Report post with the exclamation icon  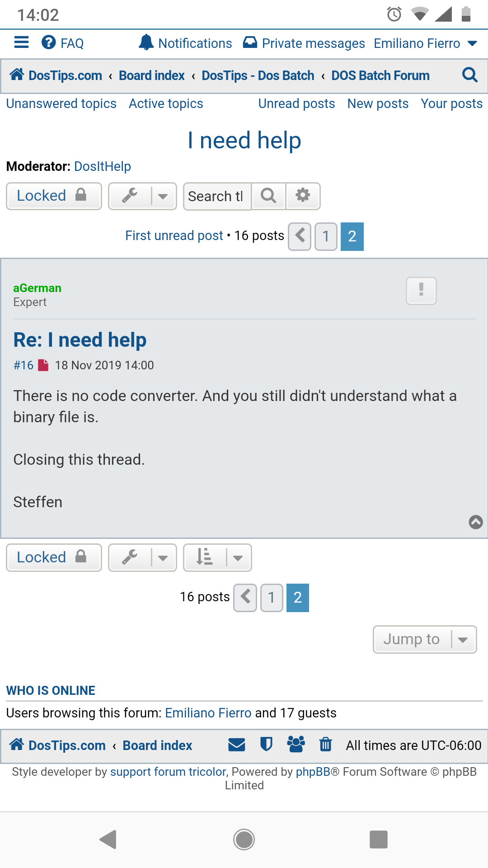pos(421,291)
